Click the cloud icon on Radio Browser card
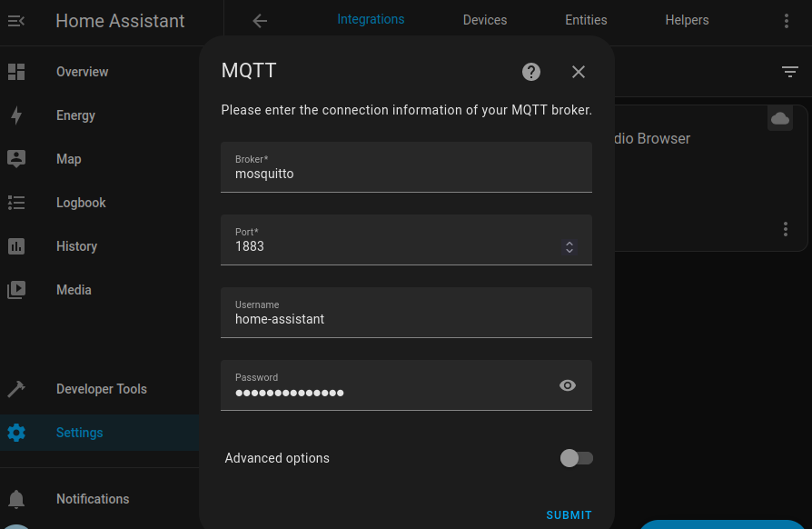This screenshot has width=812, height=529. pos(780,119)
